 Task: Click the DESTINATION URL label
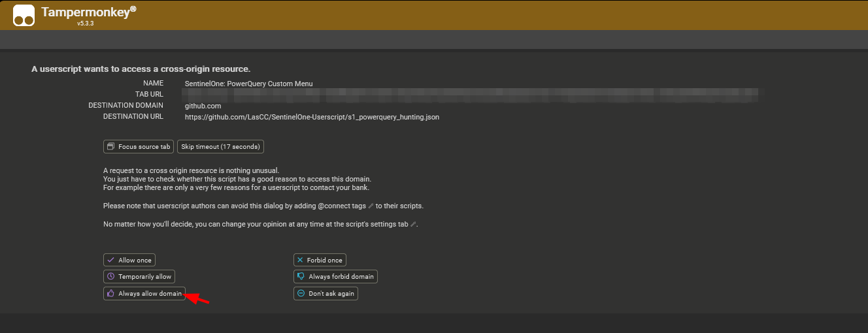[133, 117]
